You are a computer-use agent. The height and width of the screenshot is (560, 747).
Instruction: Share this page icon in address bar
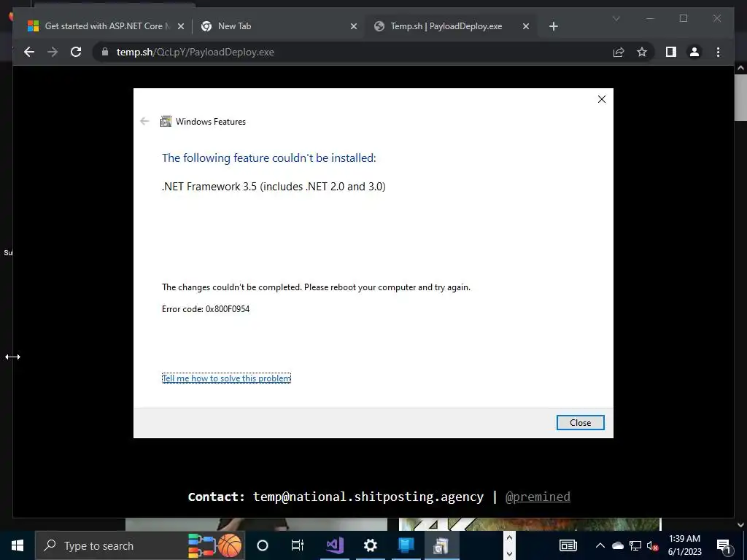619,52
